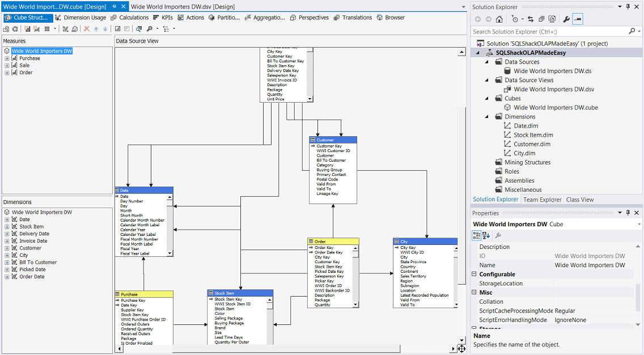
Task: Sort properties alphabetically with the A-Z icon
Action: pos(486,235)
